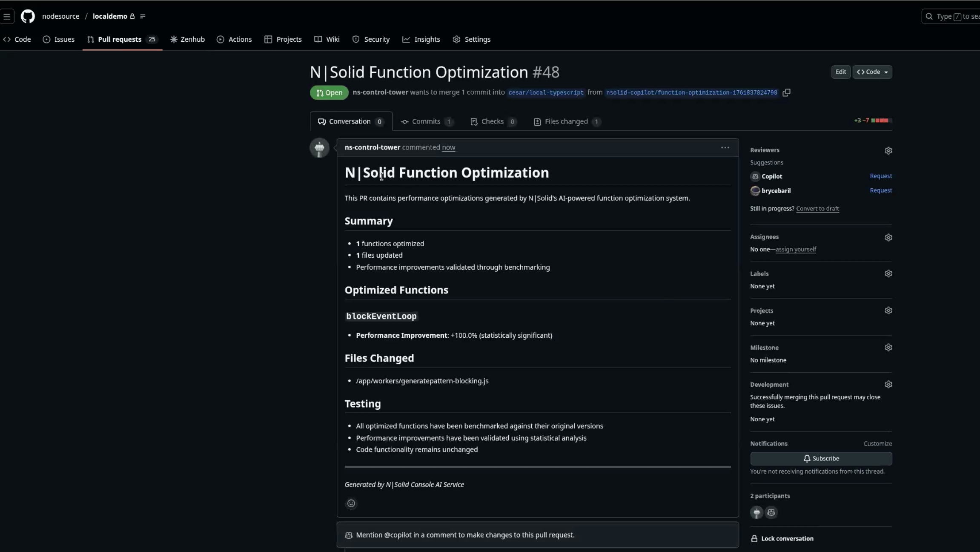Click the Edit button on the PR title
This screenshot has width=980, height=552.
pos(840,72)
